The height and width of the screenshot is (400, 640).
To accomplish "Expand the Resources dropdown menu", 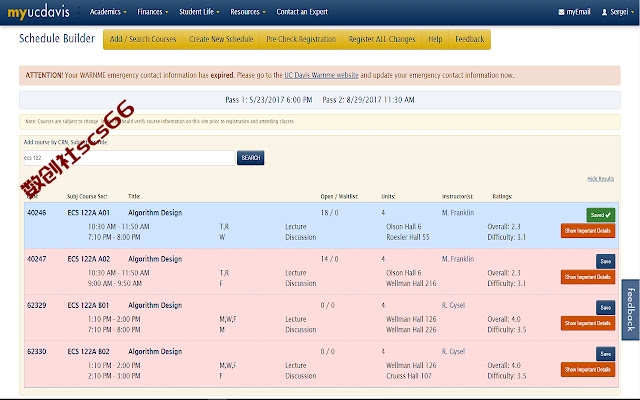I will click(x=248, y=12).
